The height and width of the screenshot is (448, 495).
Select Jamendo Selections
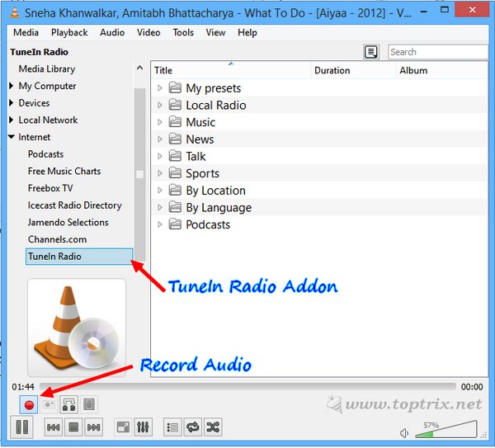point(68,222)
